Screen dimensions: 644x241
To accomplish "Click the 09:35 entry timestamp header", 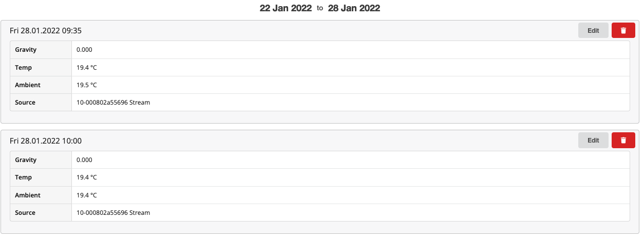I will [x=46, y=31].
